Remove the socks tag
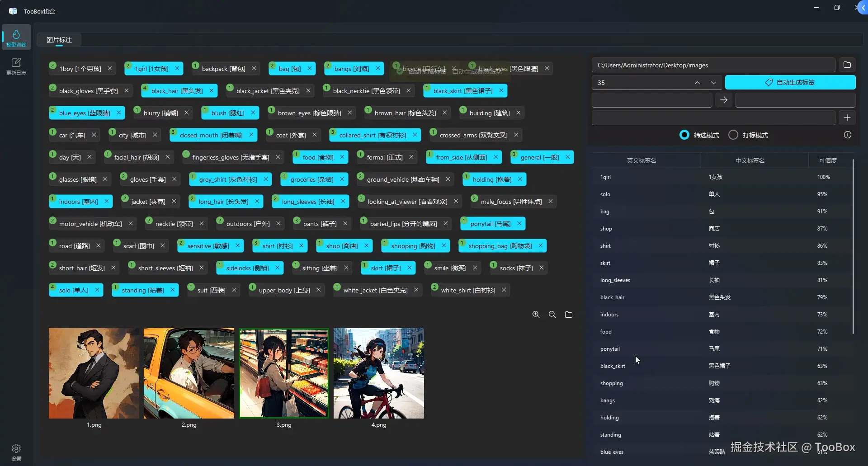 click(x=541, y=268)
